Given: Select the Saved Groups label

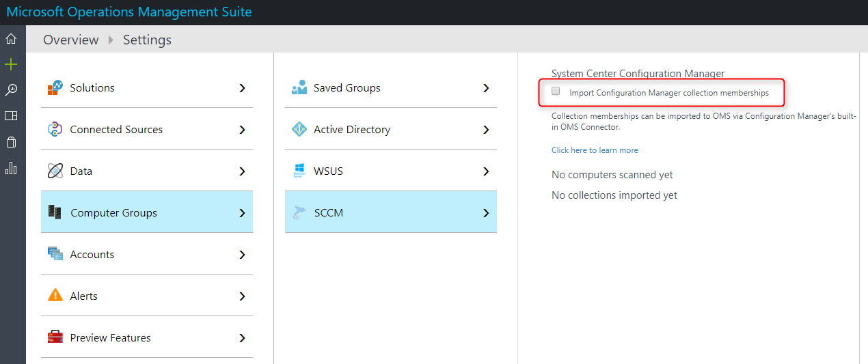Looking at the screenshot, I should (x=347, y=87).
